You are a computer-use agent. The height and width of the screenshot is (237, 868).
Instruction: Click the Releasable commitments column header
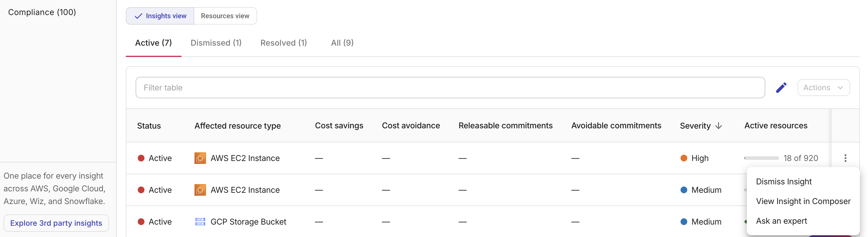click(506, 126)
